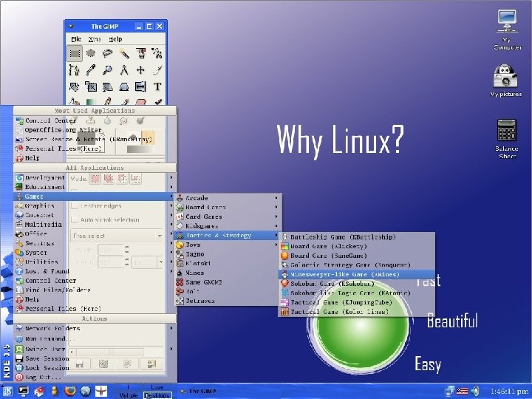The width and height of the screenshot is (532, 399).
Task: Expand the Toys submenu
Action: click(228, 245)
